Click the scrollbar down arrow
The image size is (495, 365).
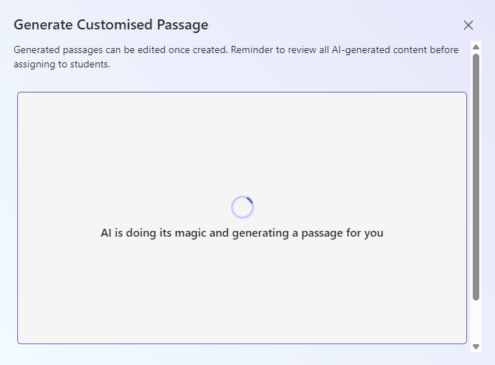click(476, 347)
